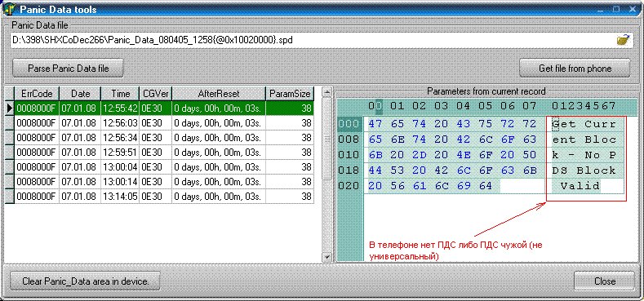This screenshot has height=301, width=644.
Task: Click ASCII text 'DS Block'
Action: pos(584,170)
